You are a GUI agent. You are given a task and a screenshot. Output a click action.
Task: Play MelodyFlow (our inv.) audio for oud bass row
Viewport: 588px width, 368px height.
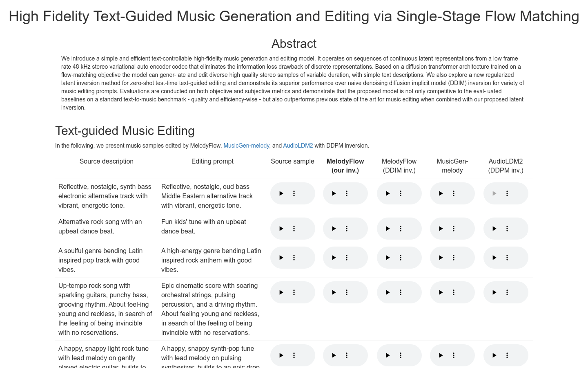coord(334,193)
